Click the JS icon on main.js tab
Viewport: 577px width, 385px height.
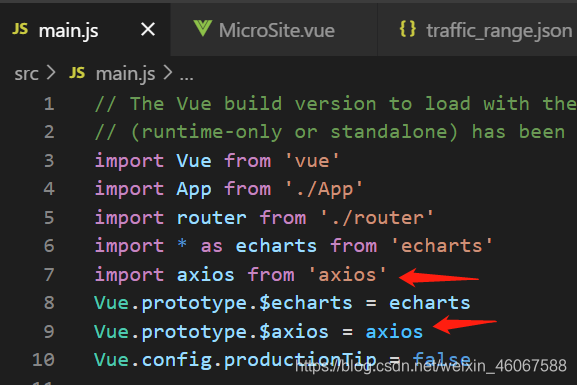pos(20,29)
